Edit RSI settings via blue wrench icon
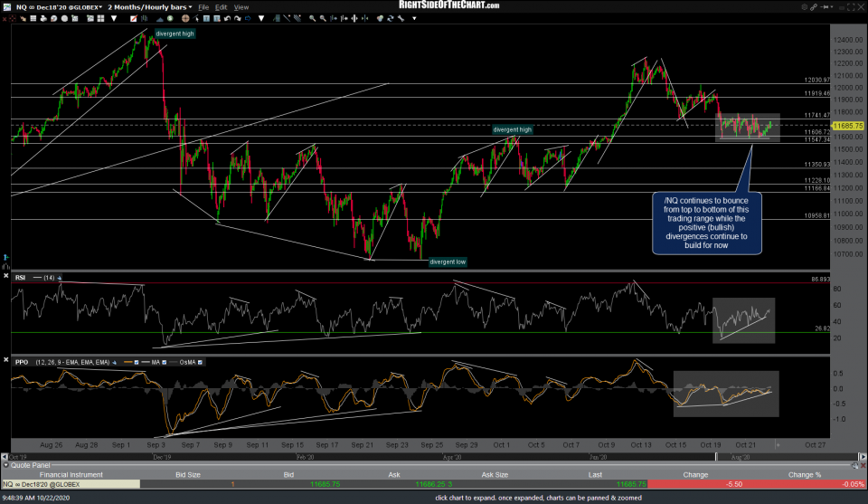 tap(60, 278)
